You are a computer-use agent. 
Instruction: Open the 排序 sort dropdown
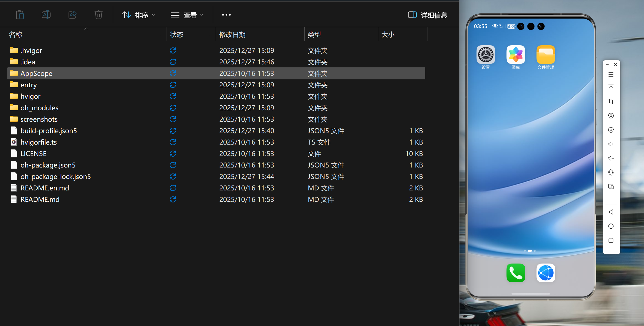[138, 15]
